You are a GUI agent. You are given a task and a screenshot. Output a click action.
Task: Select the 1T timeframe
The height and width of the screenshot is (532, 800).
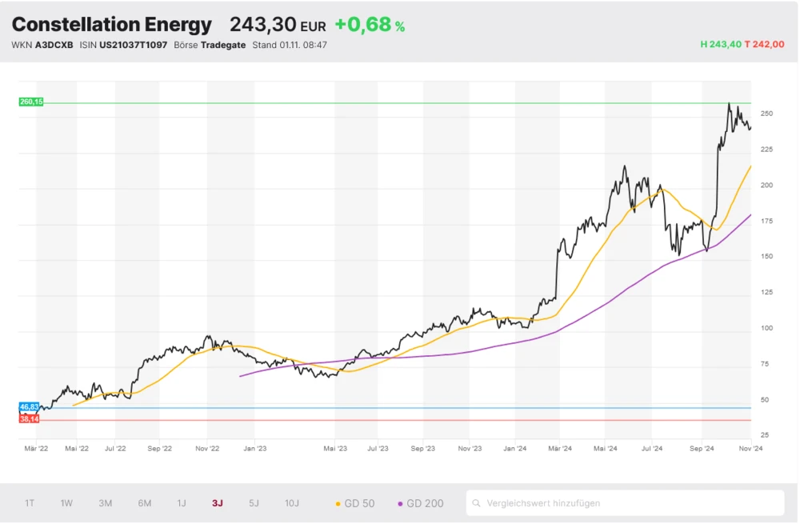point(30,503)
